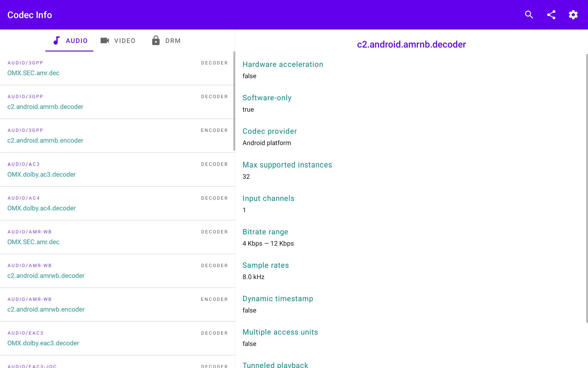Click the Dynamic timestamp label
This screenshot has width=588, height=368.
[278, 299]
